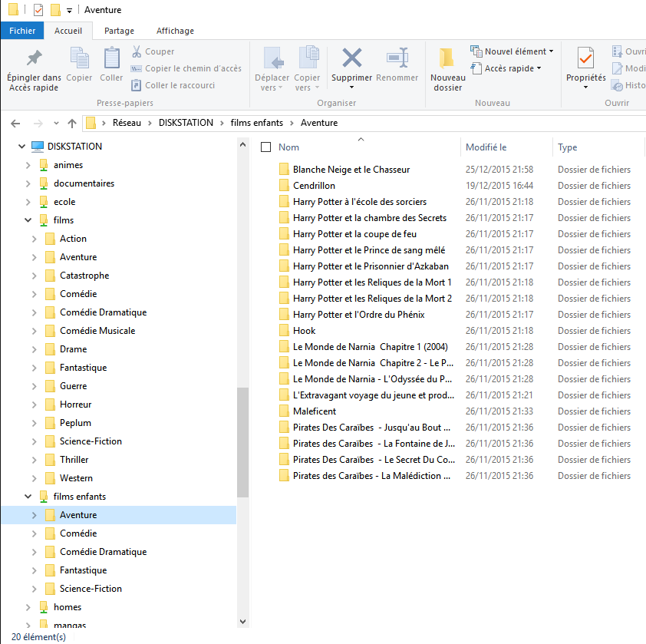Select documentaires in the tree
Screen dimensions: 646x644
[84, 183]
